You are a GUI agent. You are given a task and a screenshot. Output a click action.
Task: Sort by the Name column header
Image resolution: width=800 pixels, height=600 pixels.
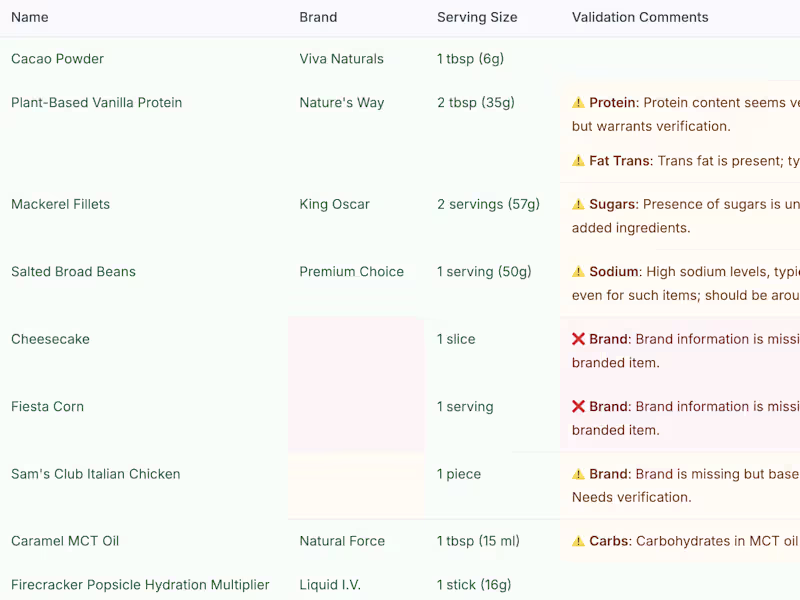coord(29,17)
